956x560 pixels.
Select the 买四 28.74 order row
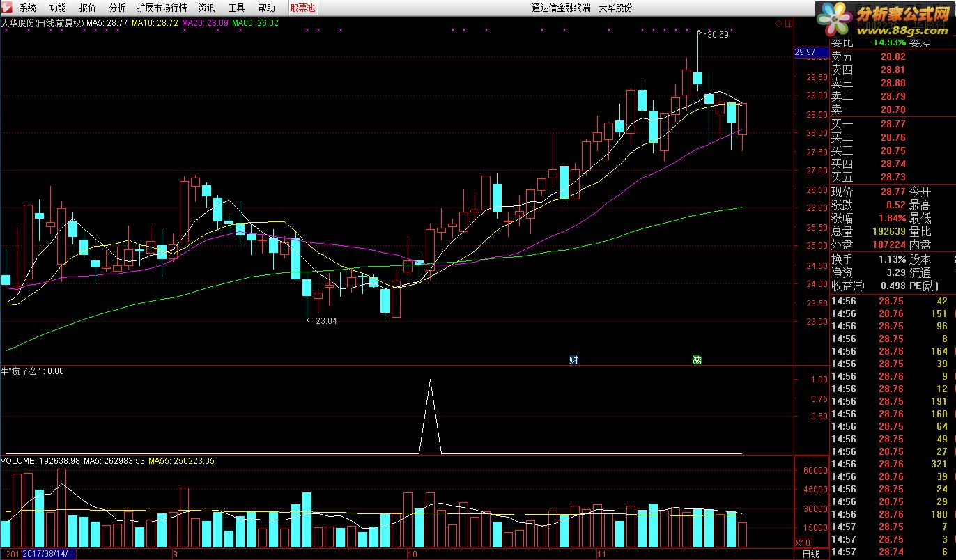893,164
